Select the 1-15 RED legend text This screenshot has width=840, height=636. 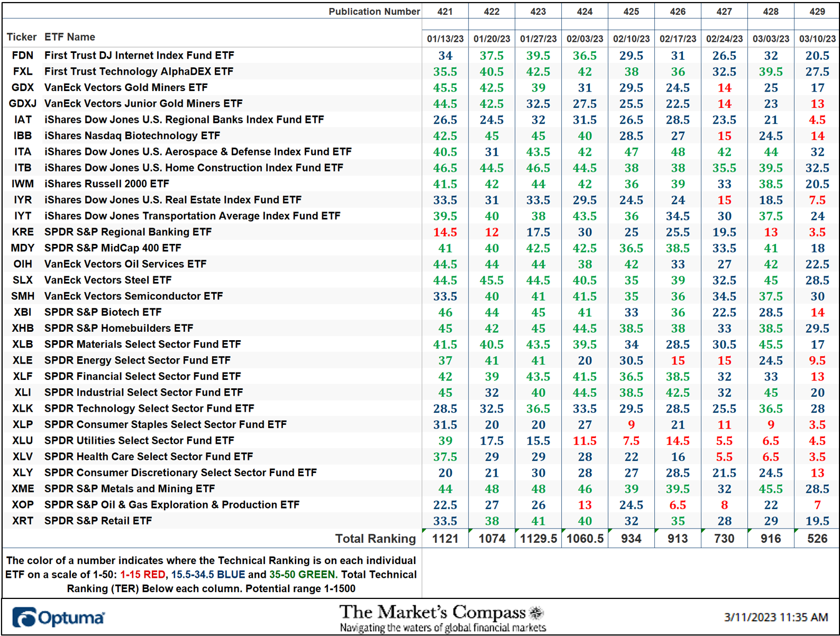(142, 575)
